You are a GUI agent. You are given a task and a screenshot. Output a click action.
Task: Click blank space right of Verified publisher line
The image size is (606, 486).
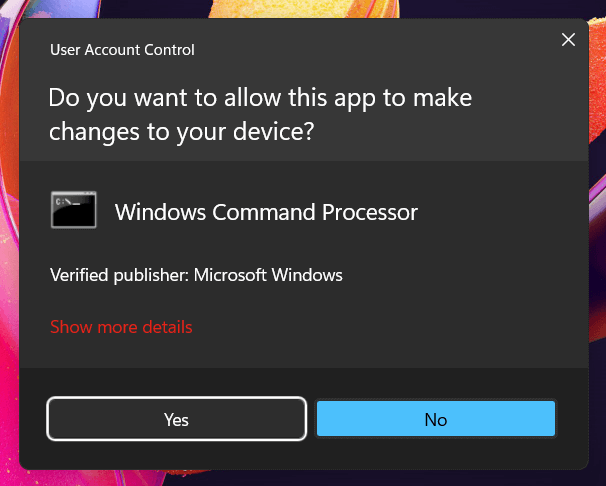(x=460, y=275)
